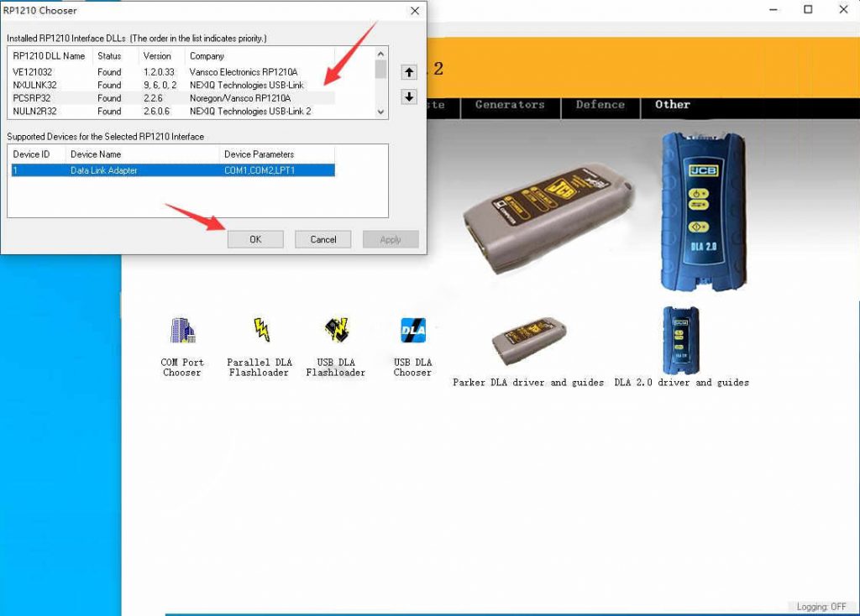Move selected DLL down in priority
Screen dimensions: 860x616
click(x=409, y=97)
